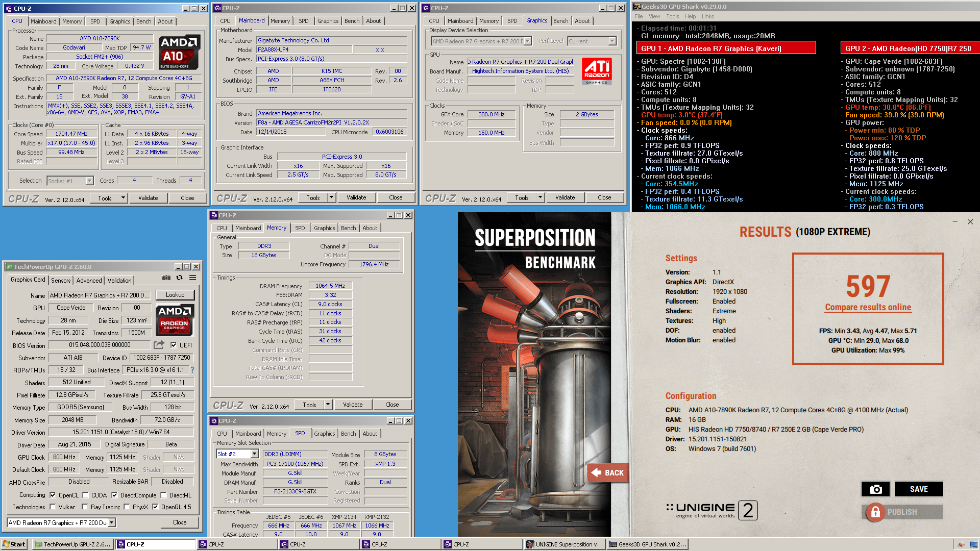
Task: Switch to the Advanced tab in GPU-Z
Action: (89, 280)
